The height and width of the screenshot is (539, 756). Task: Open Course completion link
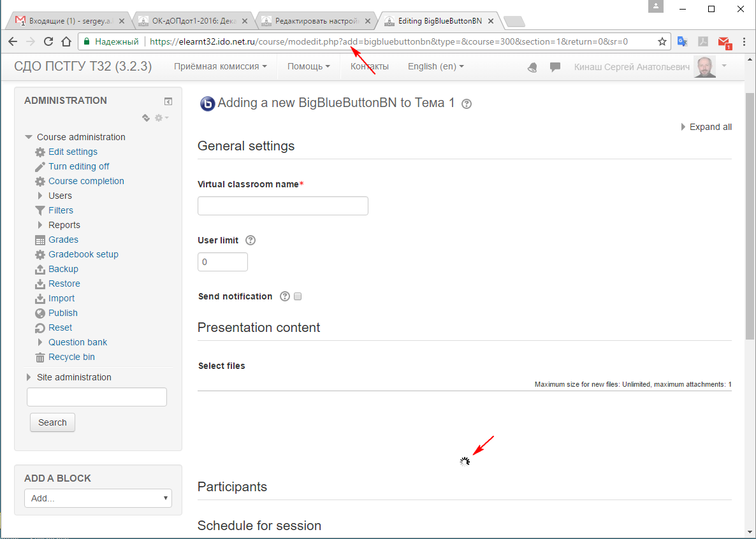point(86,182)
